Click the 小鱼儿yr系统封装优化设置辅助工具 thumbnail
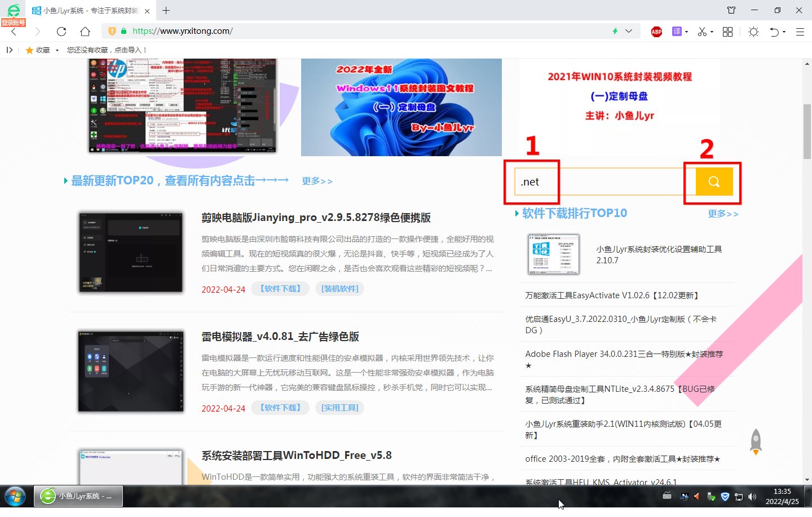Screen dimensions: 812x517 click(554, 254)
